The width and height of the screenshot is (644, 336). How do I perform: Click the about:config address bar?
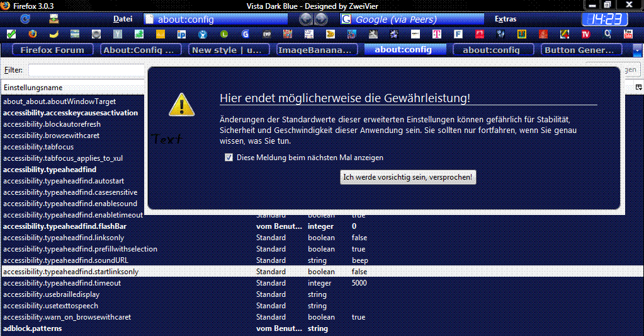click(216, 19)
